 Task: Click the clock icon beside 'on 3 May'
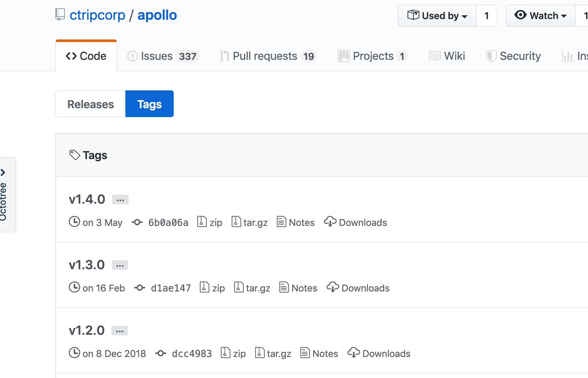click(x=74, y=221)
